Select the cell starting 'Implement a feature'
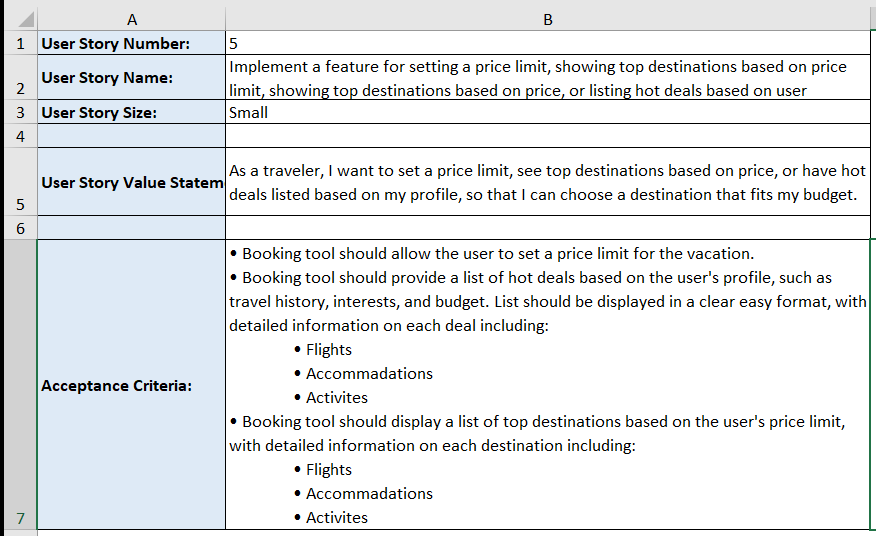This screenshot has width=876, height=536. click(548, 77)
